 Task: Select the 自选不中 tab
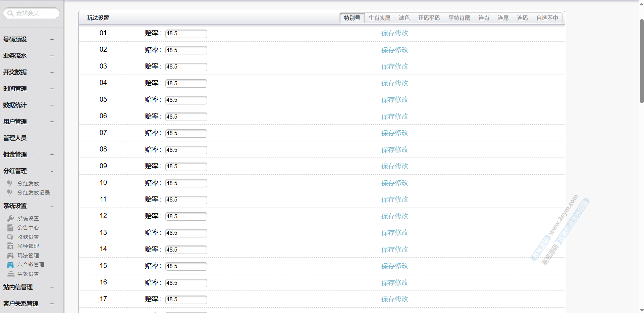(547, 18)
